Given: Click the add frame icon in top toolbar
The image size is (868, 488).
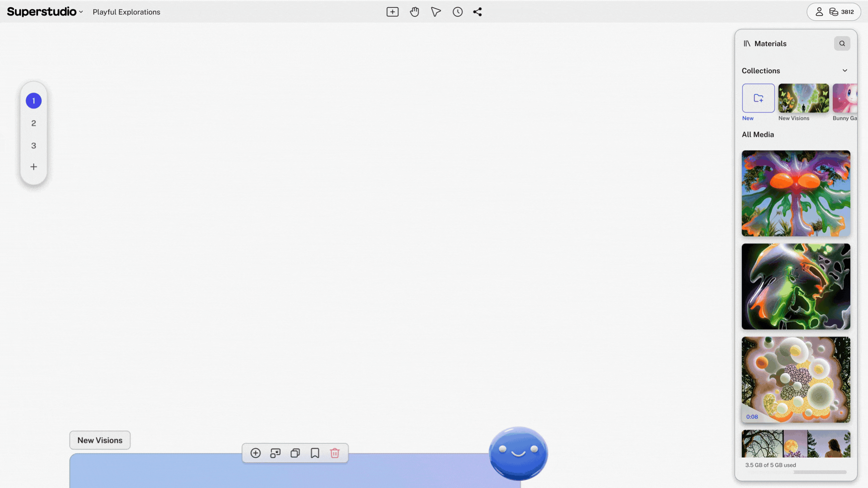Looking at the screenshot, I should (392, 12).
